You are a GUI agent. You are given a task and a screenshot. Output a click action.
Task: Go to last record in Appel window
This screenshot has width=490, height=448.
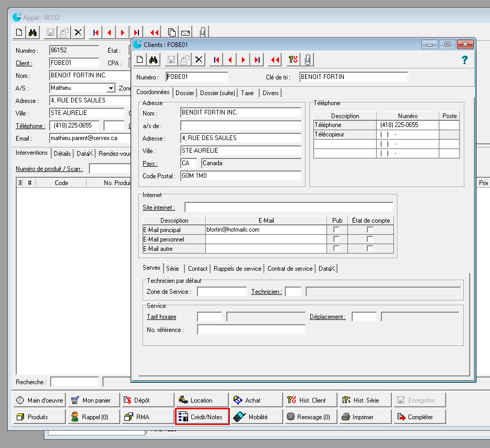click(136, 32)
